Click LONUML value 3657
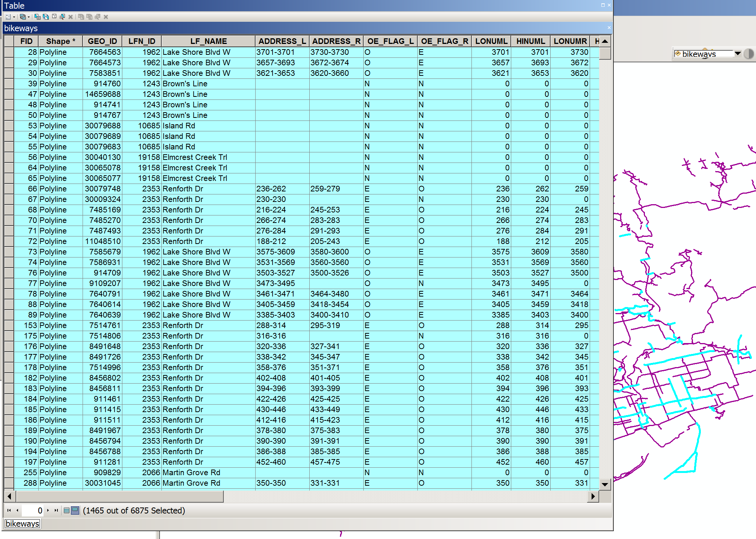 click(491, 63)
